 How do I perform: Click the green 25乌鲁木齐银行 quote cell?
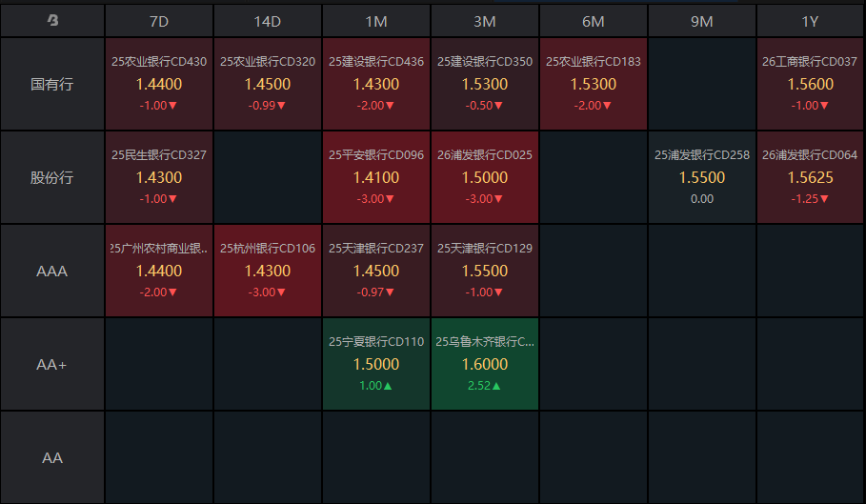point(485,364)
